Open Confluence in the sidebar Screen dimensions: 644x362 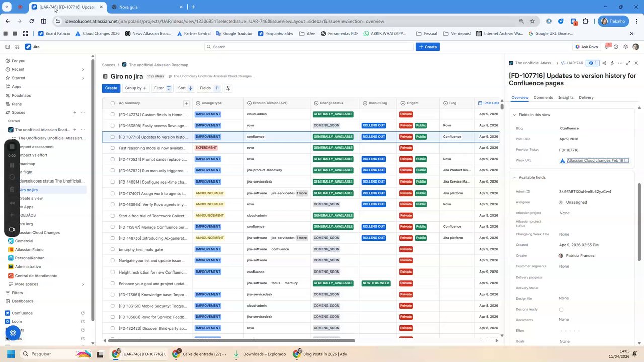tap(22, 313)
